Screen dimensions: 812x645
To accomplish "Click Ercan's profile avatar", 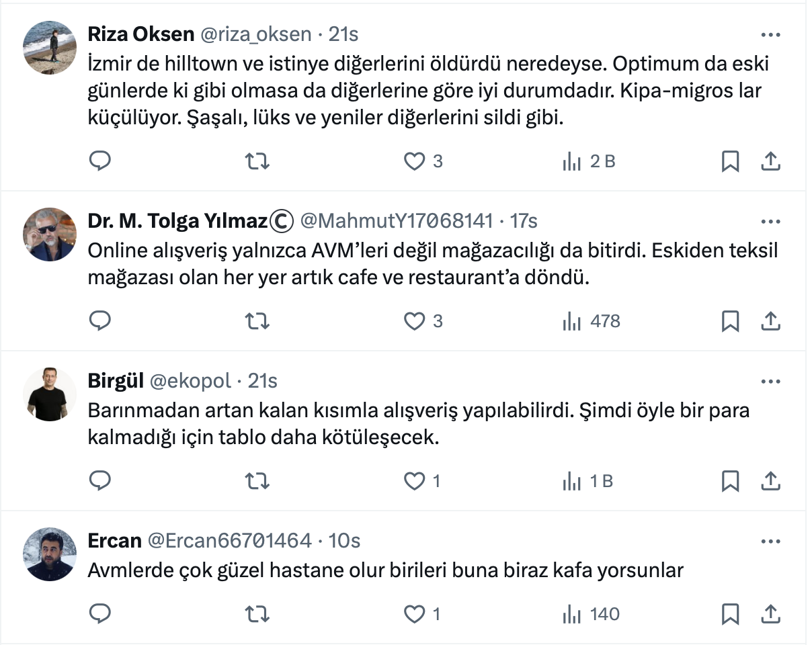I will pyautogui.click(x=50, y=553).
